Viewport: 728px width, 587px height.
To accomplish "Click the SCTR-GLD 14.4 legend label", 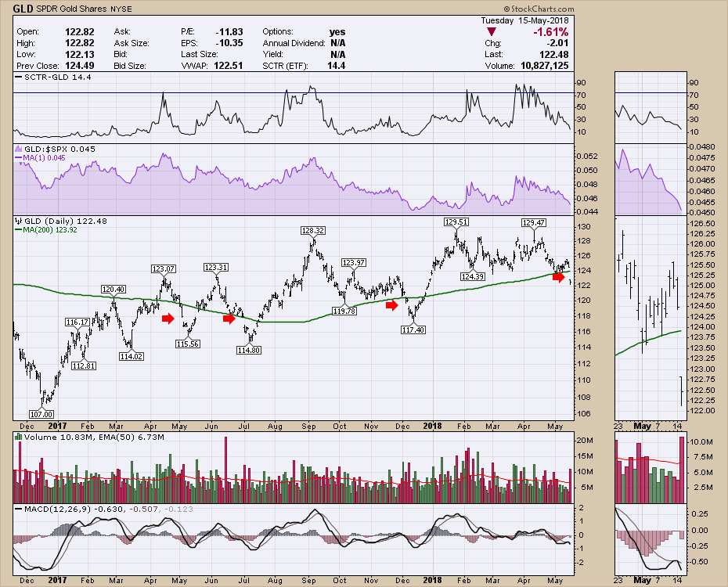I will (x=58, y=77).
